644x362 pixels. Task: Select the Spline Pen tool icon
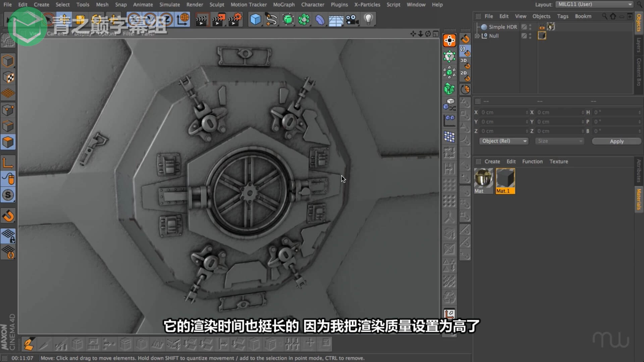click(271, 19)
